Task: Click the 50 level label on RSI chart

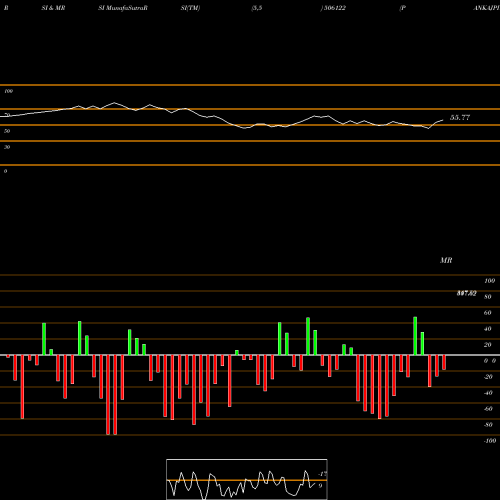Action: 7,131
